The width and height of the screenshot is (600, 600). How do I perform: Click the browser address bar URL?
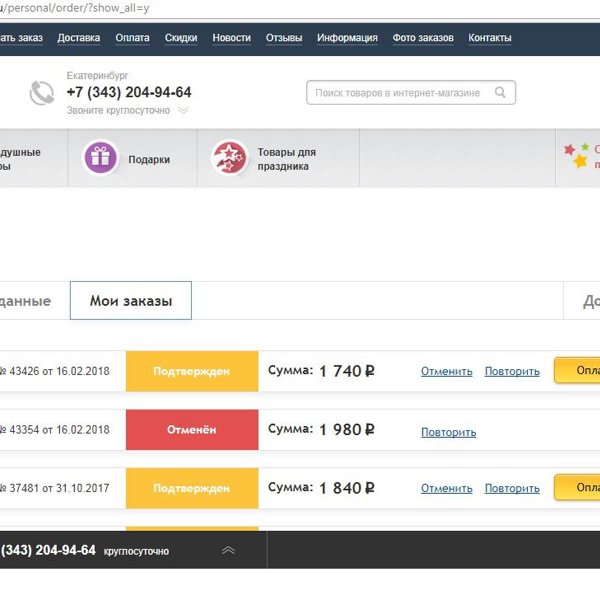tap(75, 8)
